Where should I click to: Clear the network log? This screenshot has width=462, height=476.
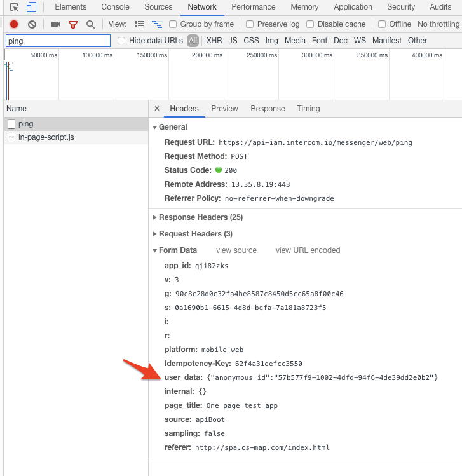coord(32,24)
